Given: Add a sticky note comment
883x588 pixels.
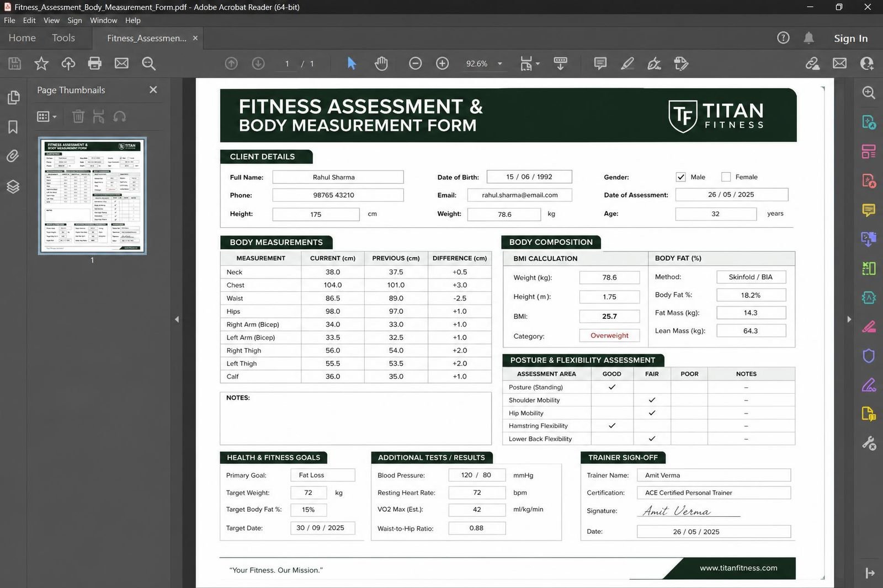Looking at the screenshot, I should (x=600, y=63).
